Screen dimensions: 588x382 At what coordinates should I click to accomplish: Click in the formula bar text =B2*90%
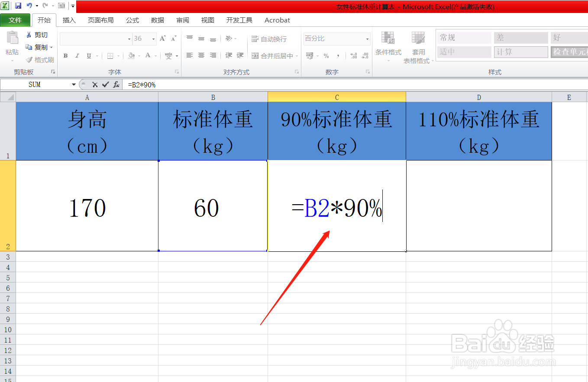click(142, 85)
